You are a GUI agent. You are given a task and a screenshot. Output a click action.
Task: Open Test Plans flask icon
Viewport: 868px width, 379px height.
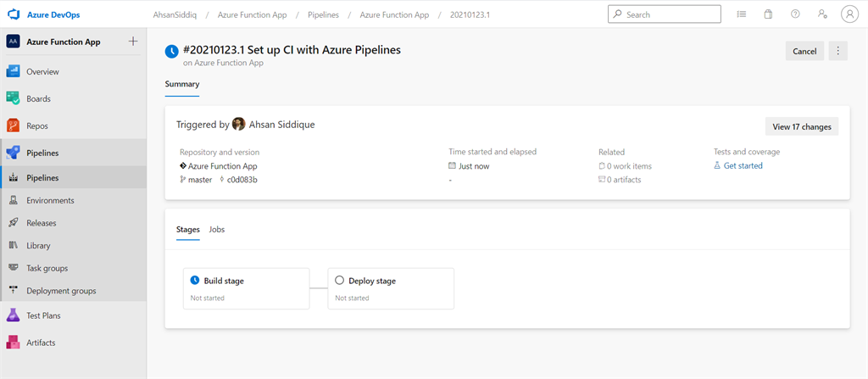14,315
